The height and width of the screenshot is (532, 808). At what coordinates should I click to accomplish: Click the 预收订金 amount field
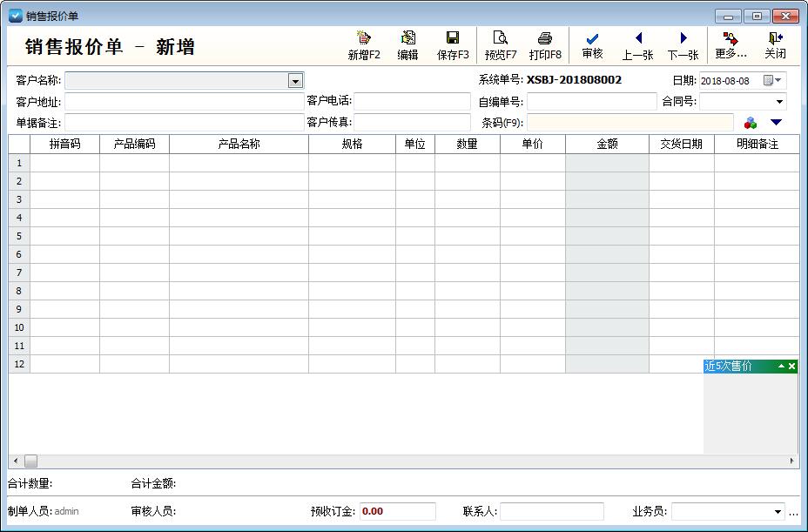point(397,511)
